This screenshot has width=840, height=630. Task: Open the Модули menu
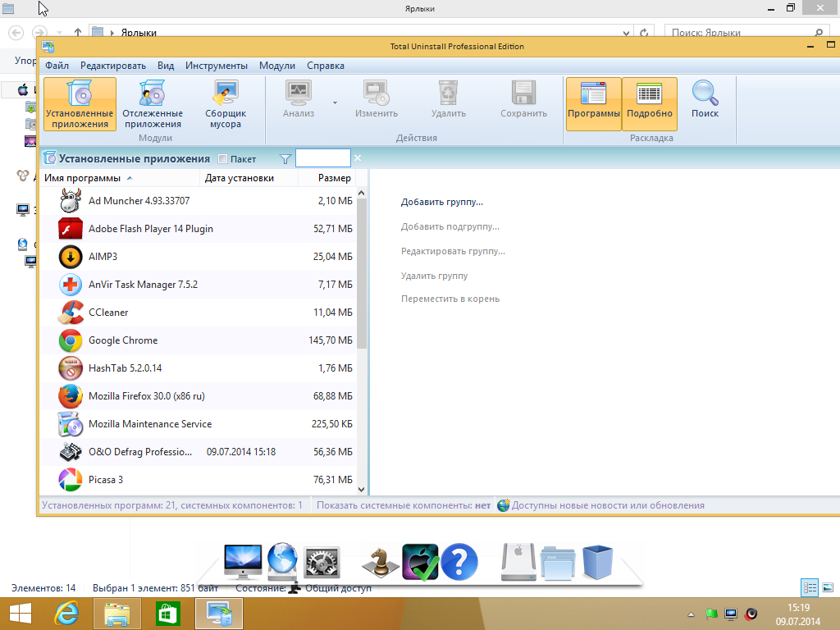[277, 66]
